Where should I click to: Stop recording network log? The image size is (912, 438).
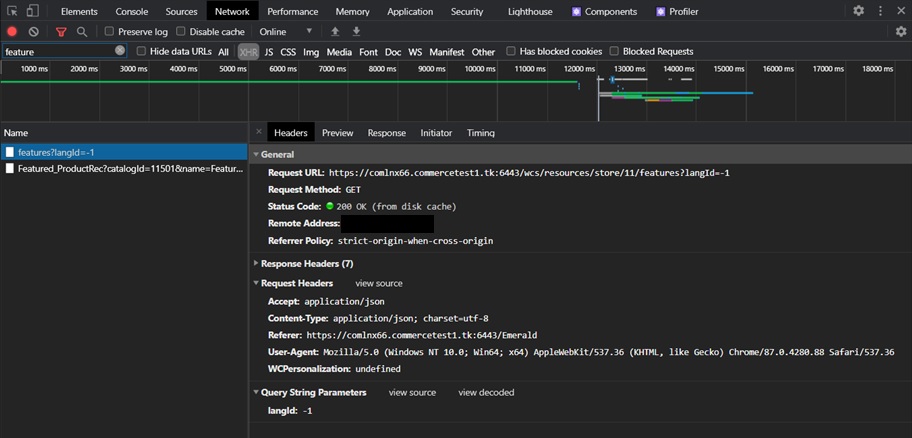point(12,32)
